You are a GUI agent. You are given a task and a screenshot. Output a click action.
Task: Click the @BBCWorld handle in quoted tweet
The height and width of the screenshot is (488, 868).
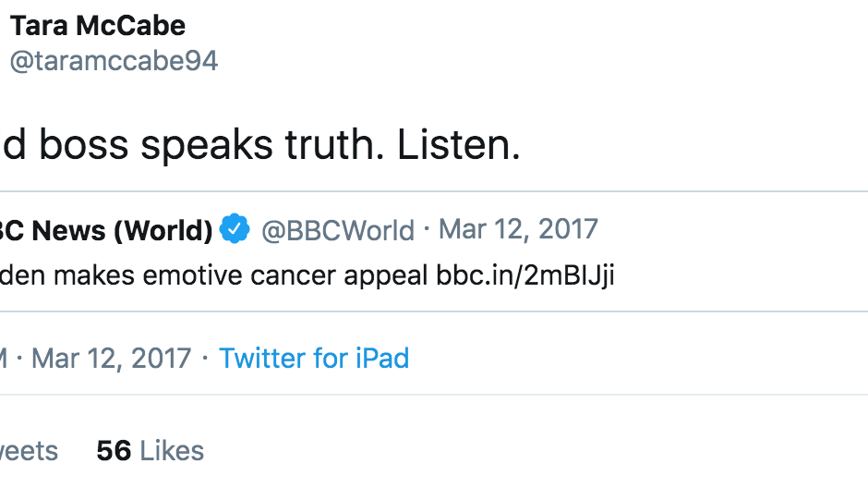click(338, 229)
